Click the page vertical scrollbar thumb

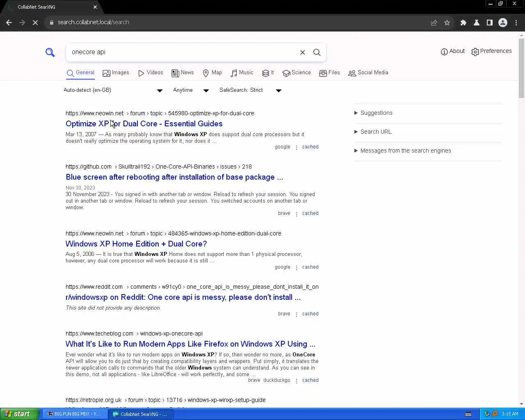521,68
